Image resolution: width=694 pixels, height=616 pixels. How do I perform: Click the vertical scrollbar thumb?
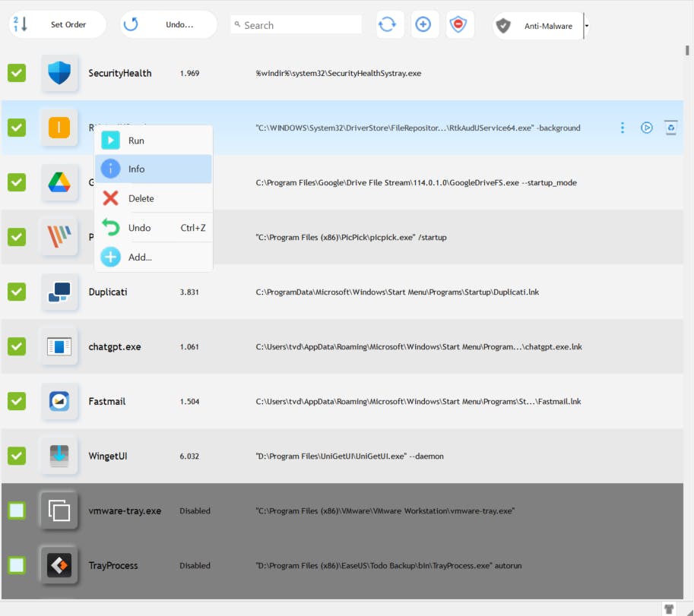687,50
